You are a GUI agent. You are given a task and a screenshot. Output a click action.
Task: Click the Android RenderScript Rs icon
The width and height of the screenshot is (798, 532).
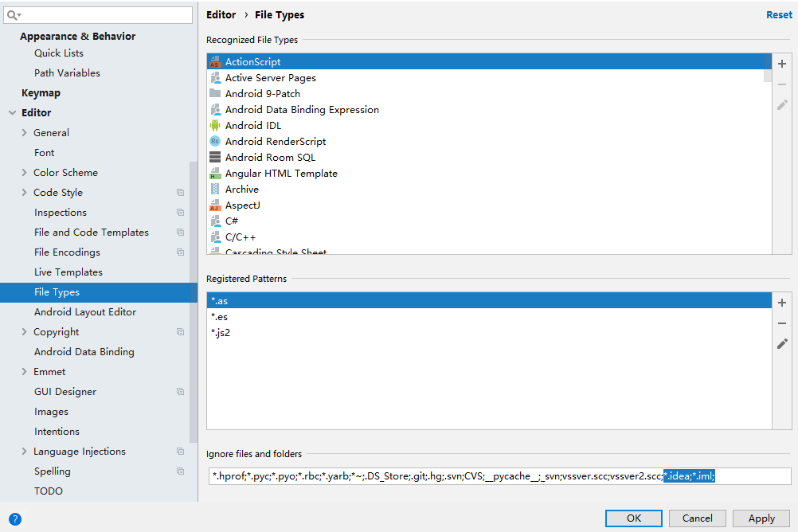click(x=215, y=142)
